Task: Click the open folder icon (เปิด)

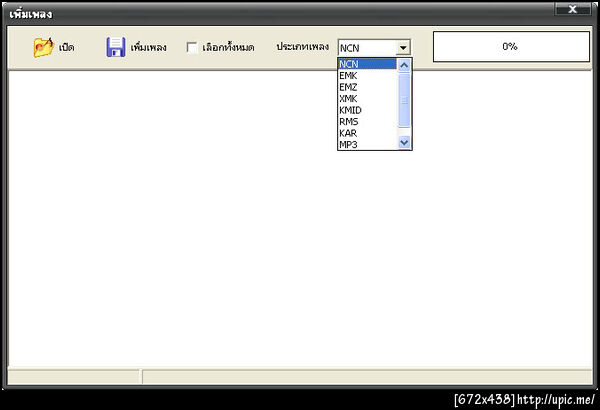Action: click(43, 47)
